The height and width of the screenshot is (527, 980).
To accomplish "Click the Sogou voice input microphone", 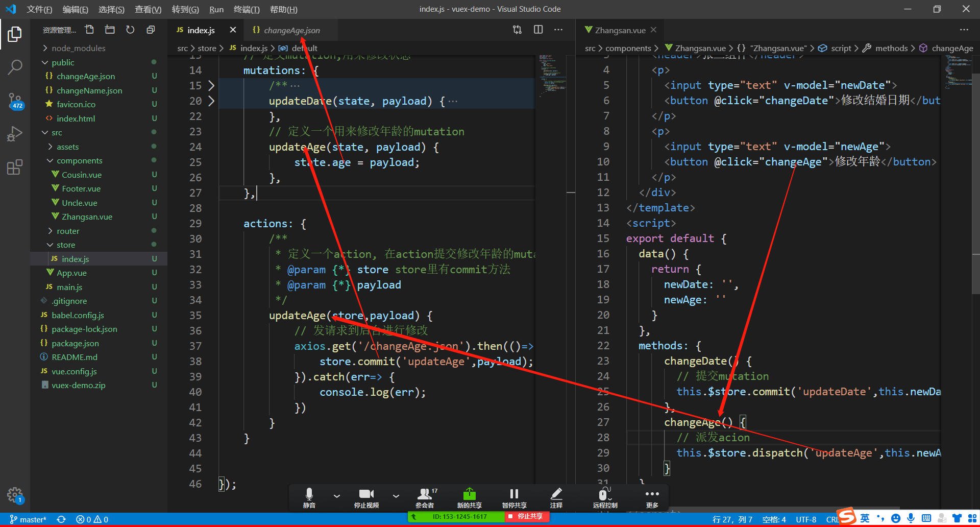I will (x=911, y=518).
